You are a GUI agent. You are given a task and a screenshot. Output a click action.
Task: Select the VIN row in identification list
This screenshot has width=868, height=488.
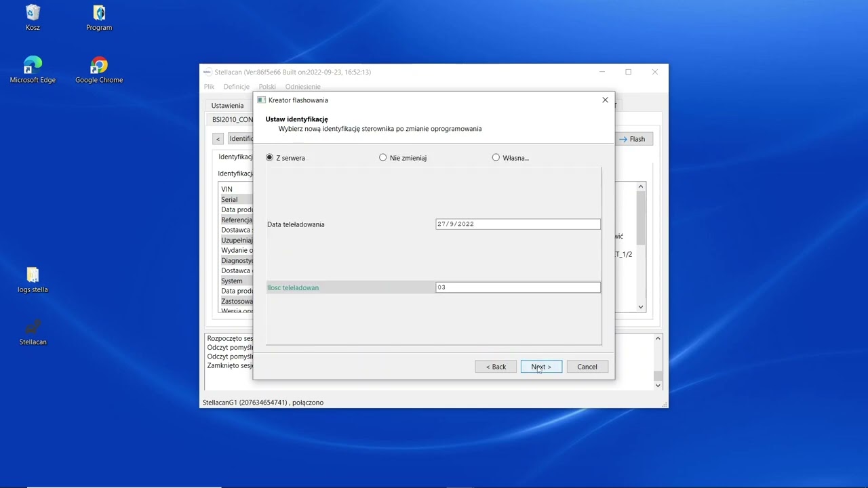click(236, 189)
